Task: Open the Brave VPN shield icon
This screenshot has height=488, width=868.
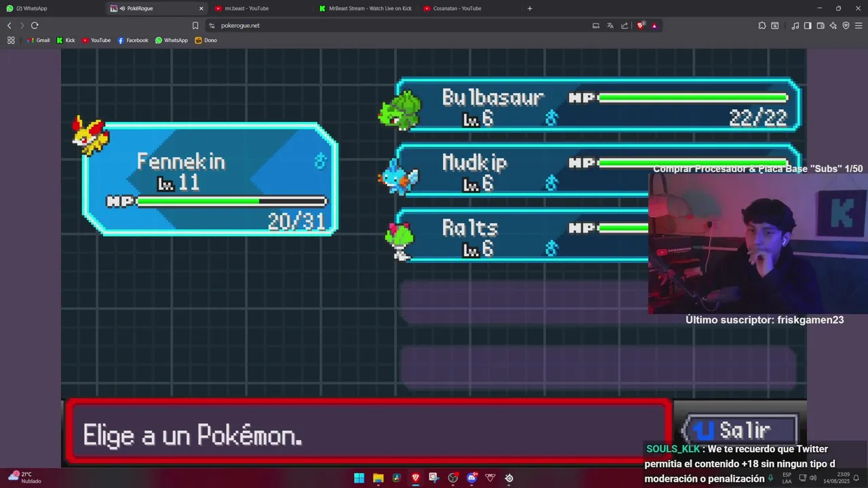Action: coord(846,25)
